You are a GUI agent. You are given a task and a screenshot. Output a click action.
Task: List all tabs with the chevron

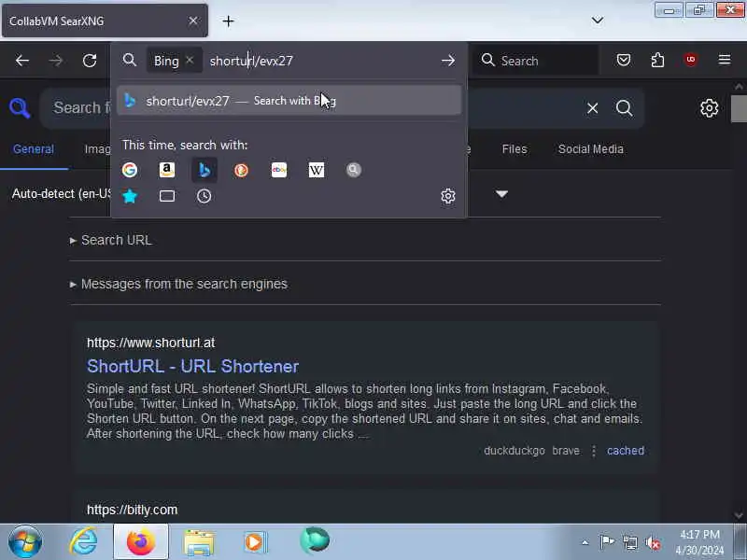click(598, 21)
